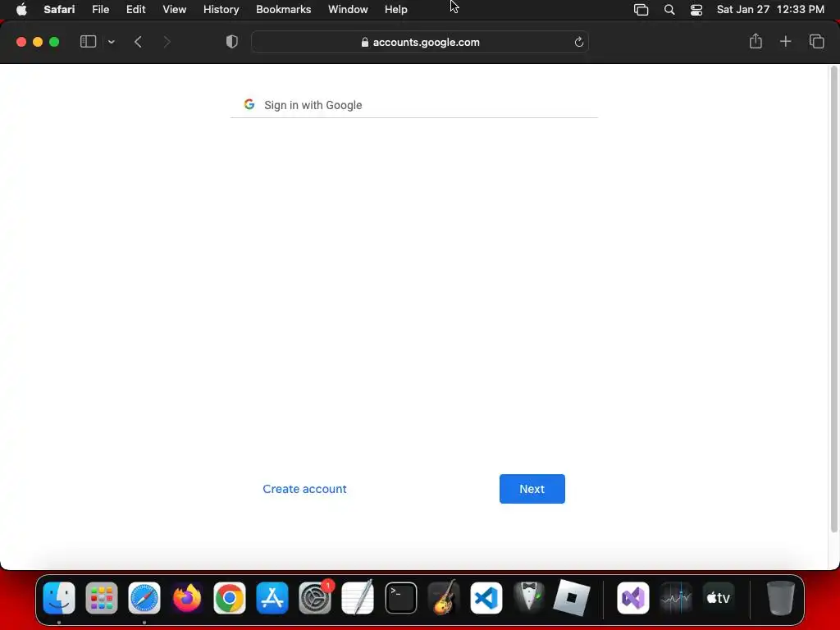Open Control Center in menu bar
Screen dimensions: 840x630
pyautogui.click(x=696, y=10)
